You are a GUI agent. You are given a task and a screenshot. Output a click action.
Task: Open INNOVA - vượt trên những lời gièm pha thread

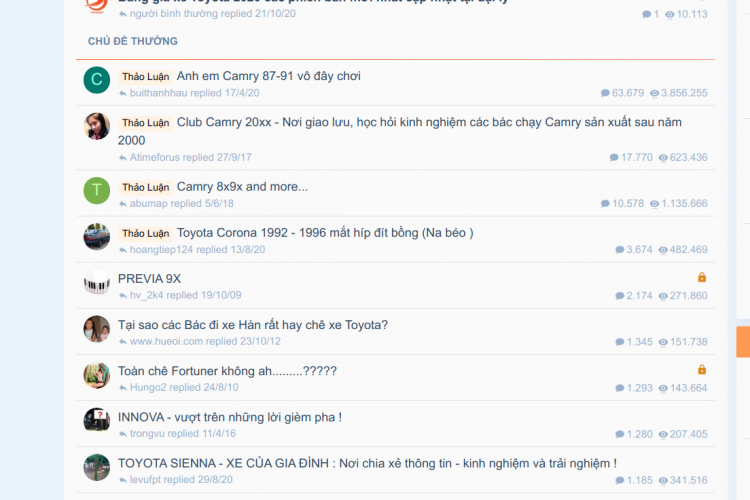pyautogui.click(x=230, y=417)
